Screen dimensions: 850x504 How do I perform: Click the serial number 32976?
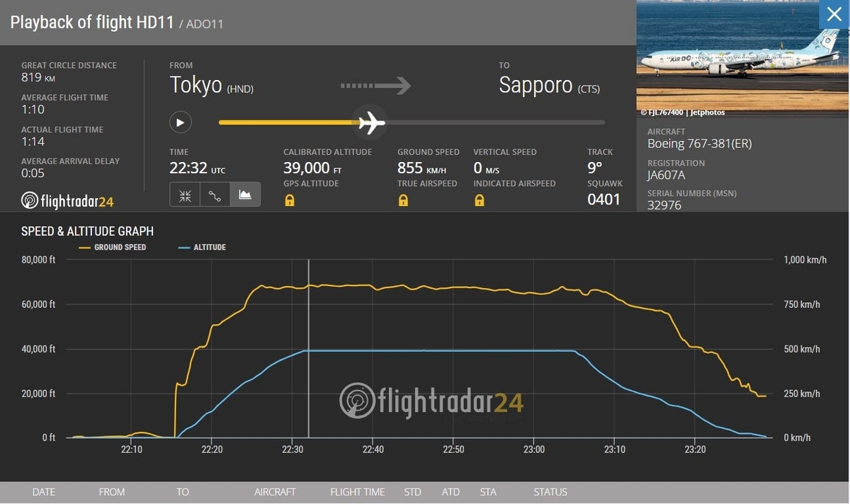[664, 205]
